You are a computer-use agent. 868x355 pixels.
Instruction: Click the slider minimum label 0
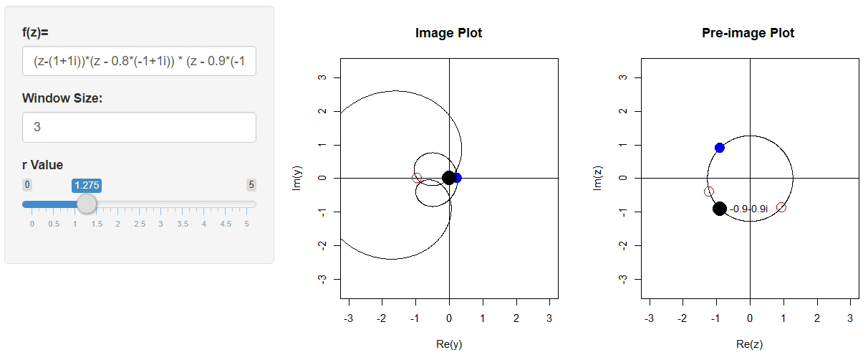point(27,185)
